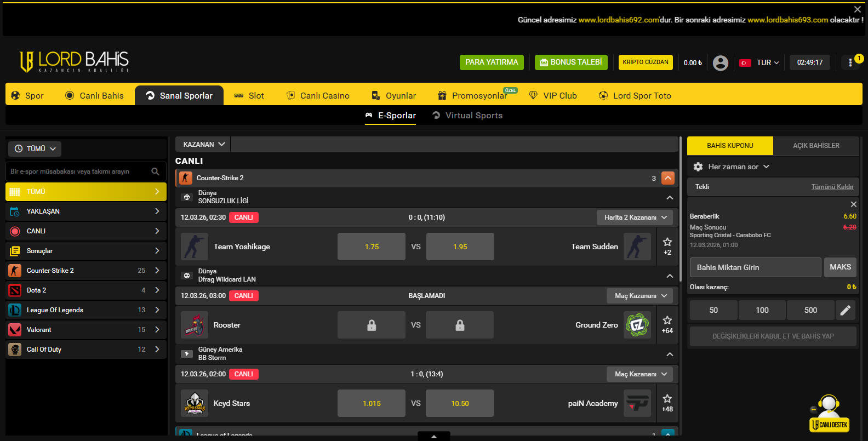
Task: Collapse the Dfrag Wildcard LAN section
Action: [670, 276]
